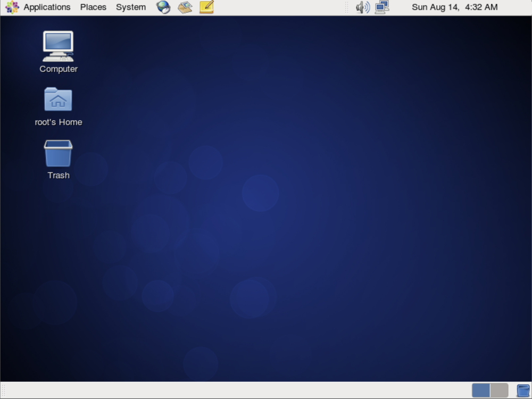Select the Trash icon on the desktop
Screen dimensions: 532x399
[58, 153]
